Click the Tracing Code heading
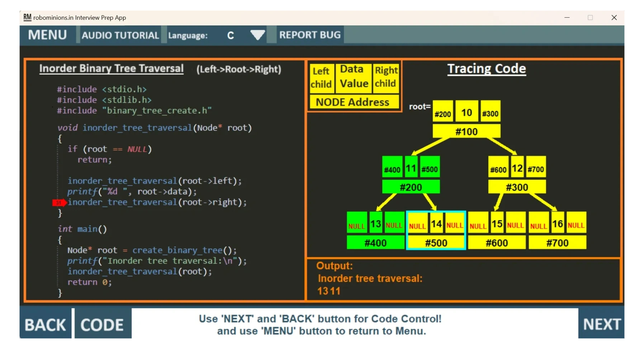The width and height of the screenshot is (644, 349). [487, 69]
